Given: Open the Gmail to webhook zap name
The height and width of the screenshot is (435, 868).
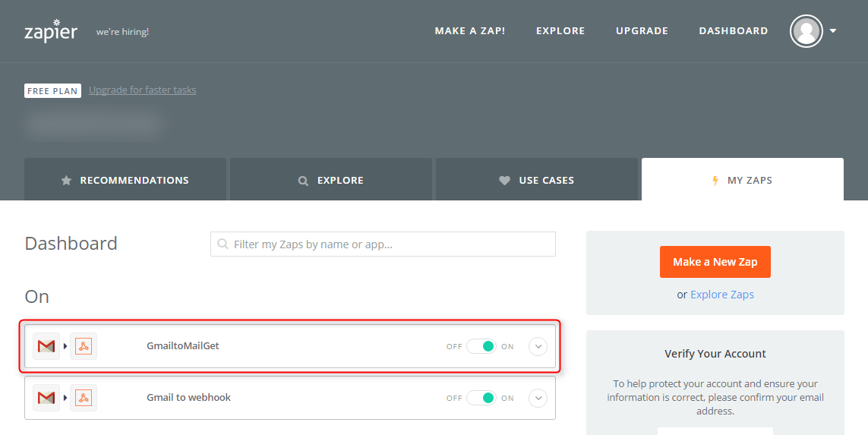Looking at the screenshot, I should coord(189,397).
